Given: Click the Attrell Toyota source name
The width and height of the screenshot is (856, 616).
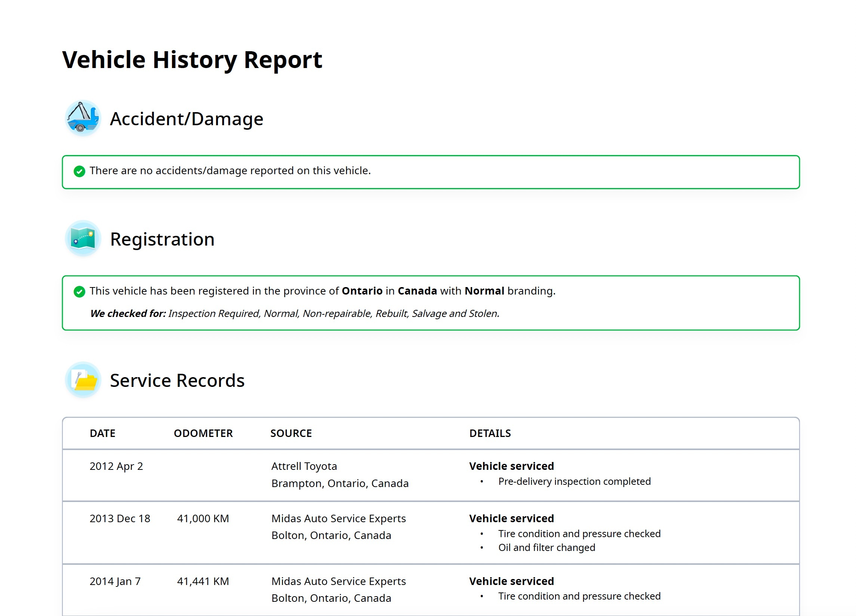Looking at the screenshot, I should tap(304, 466).
